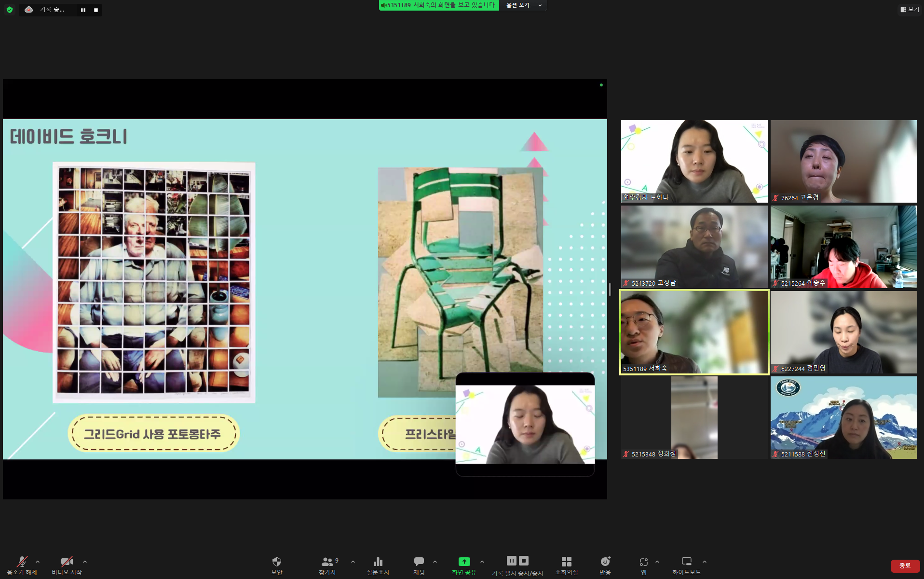Click the 데이비드 호크니 slide title
This screenshot has height=579, width=924.
click(x=68, y=137)
